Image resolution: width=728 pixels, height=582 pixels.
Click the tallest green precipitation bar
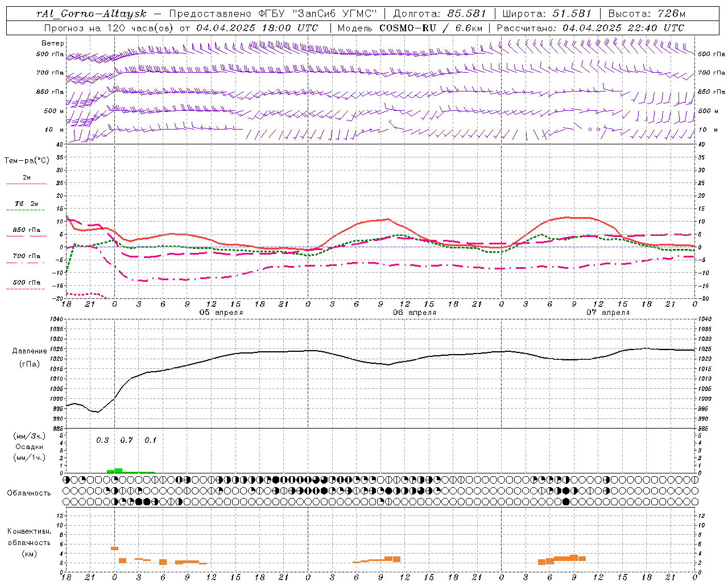point(119,471)
